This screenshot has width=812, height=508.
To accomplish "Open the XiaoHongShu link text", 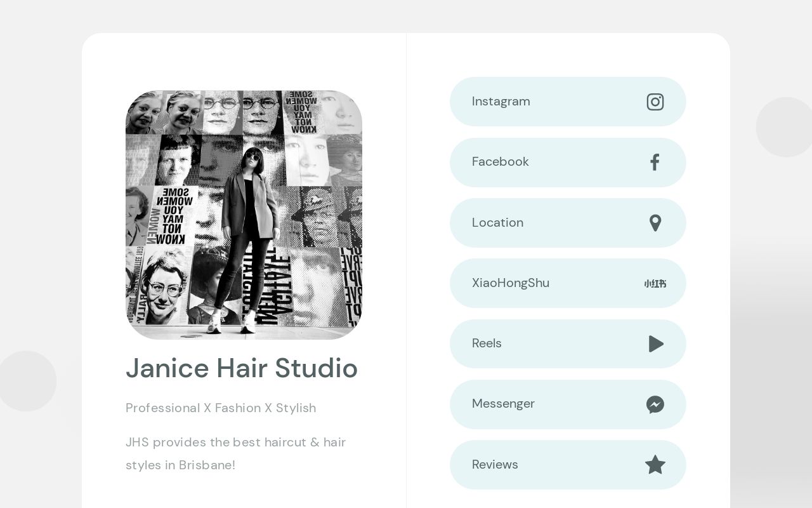I will tap(511, 283).
